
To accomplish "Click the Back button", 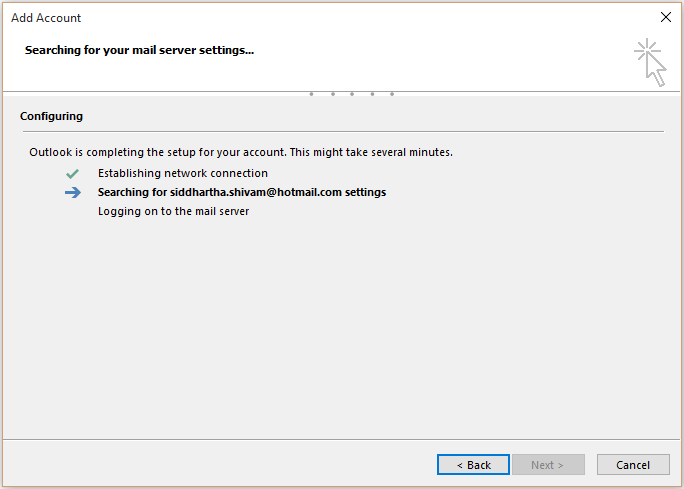I will (473, 465).
